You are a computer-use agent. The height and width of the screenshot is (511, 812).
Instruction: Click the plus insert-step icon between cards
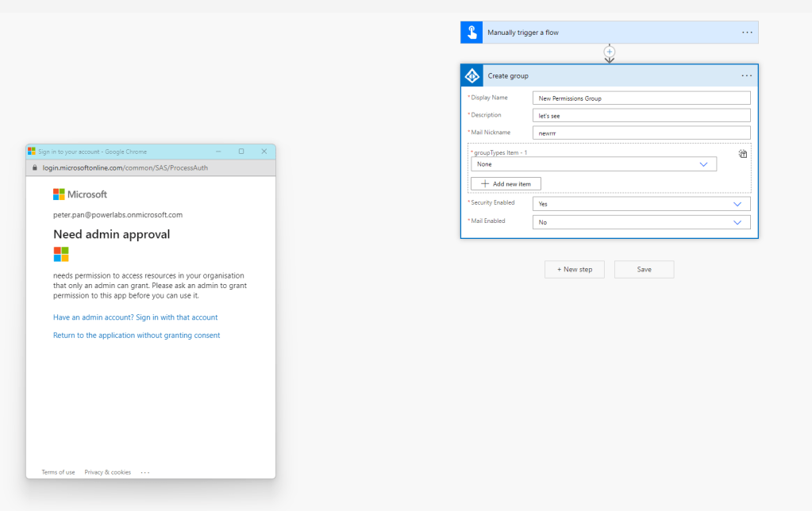[610, 52]
